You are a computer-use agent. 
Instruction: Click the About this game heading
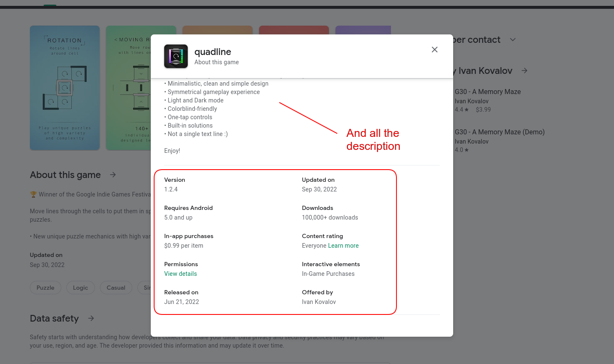[65, 175]
